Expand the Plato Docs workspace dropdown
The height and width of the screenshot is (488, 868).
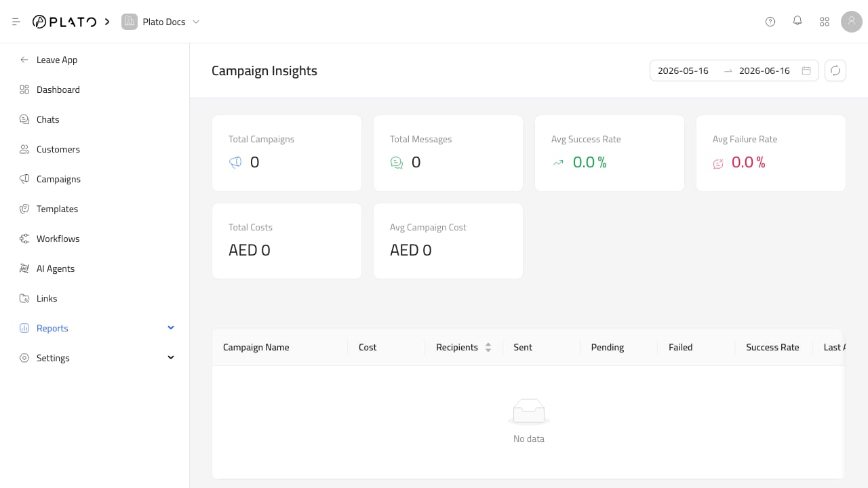point(196,22)
